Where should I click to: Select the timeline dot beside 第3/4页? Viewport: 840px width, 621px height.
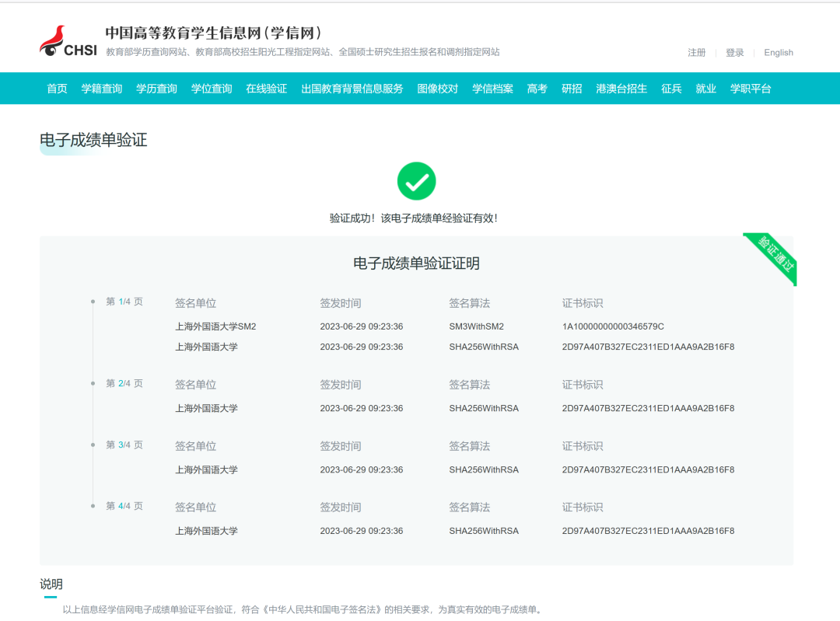94,445
